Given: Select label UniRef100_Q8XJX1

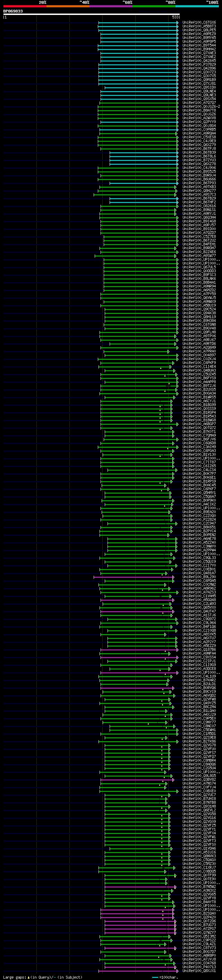Looking at the screenshot, I should pyautogui.click(x=199, y=971).
